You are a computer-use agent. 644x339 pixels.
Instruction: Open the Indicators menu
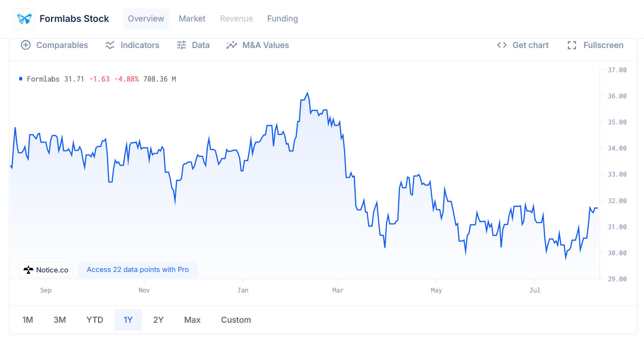click(133, 45)
